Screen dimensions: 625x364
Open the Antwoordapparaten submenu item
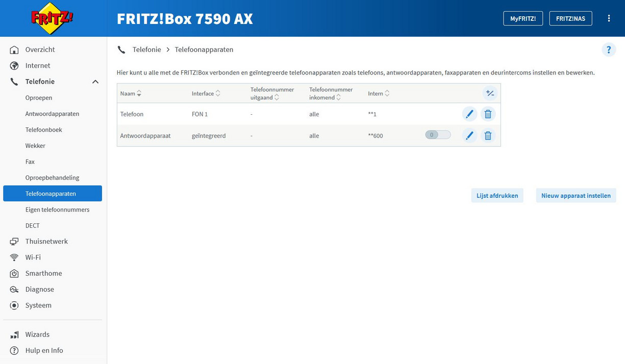[53, 114]
